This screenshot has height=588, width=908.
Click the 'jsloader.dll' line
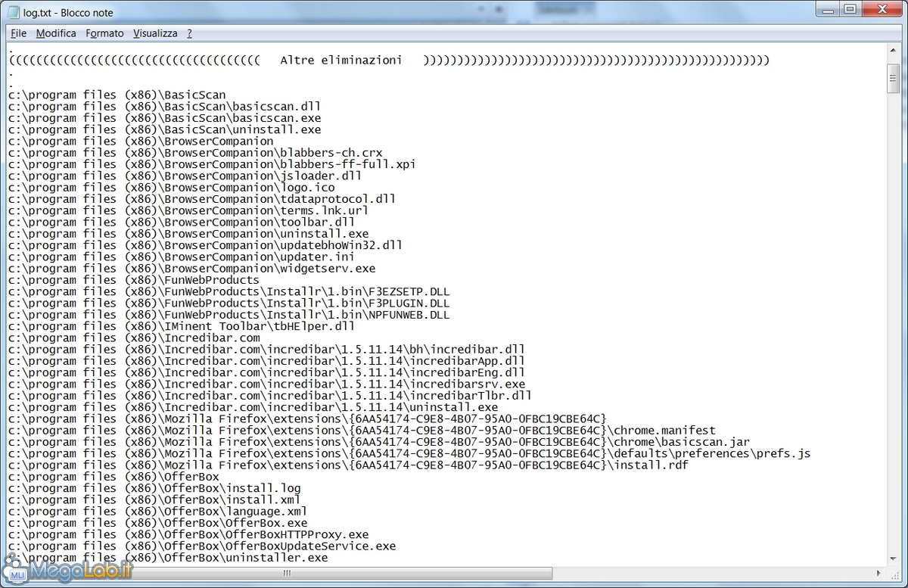(185, 176)
